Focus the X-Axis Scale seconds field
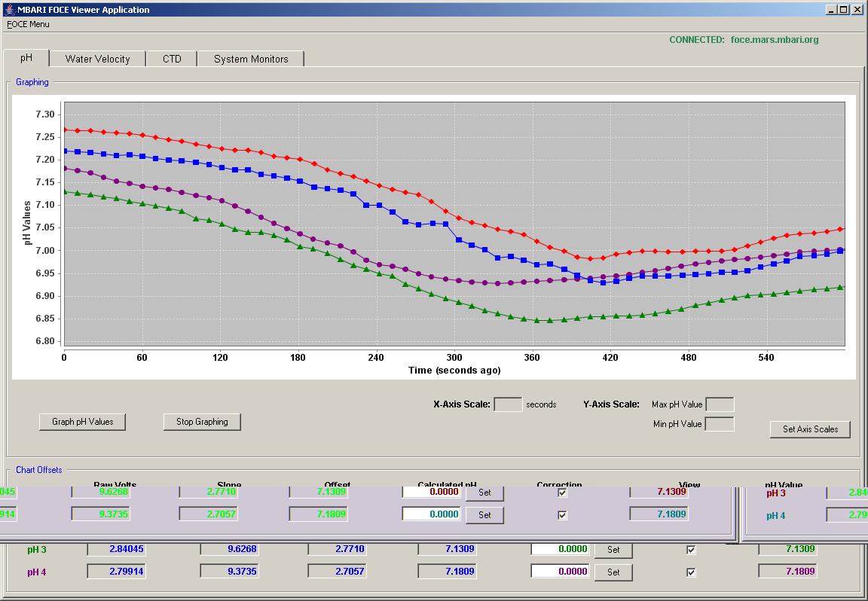 [508, 404]
